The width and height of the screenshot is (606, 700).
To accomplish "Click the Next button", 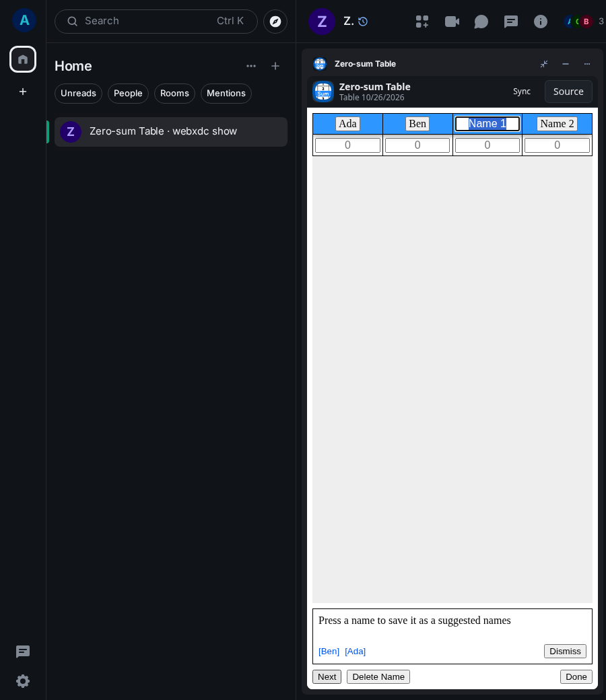I will tap(327, 677).
